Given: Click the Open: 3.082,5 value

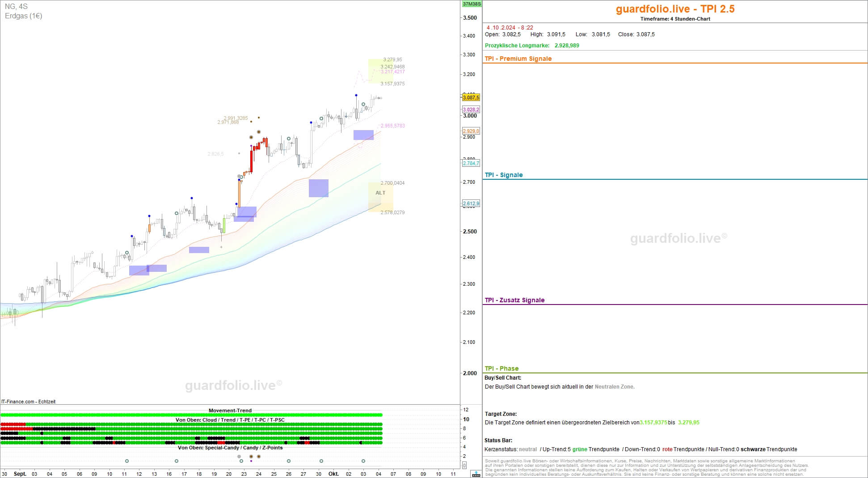Looking at the screenshot, I should [503, 34].
